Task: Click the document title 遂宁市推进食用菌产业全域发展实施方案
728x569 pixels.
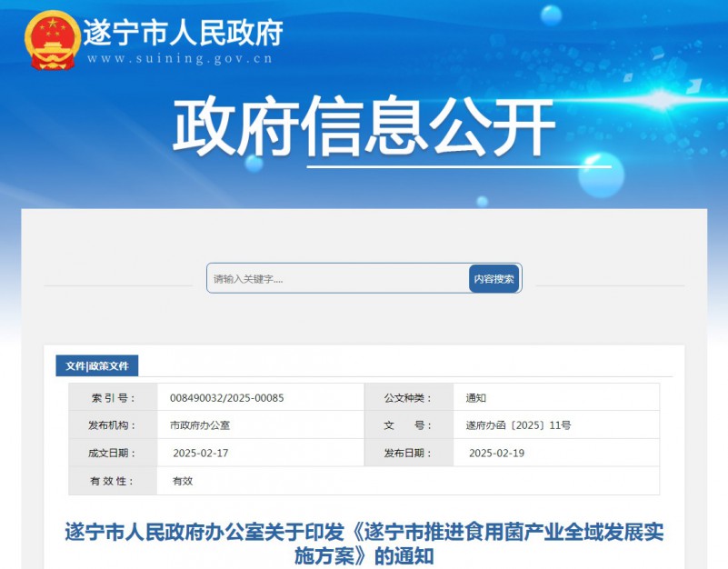Action: (x=364, y=544)
